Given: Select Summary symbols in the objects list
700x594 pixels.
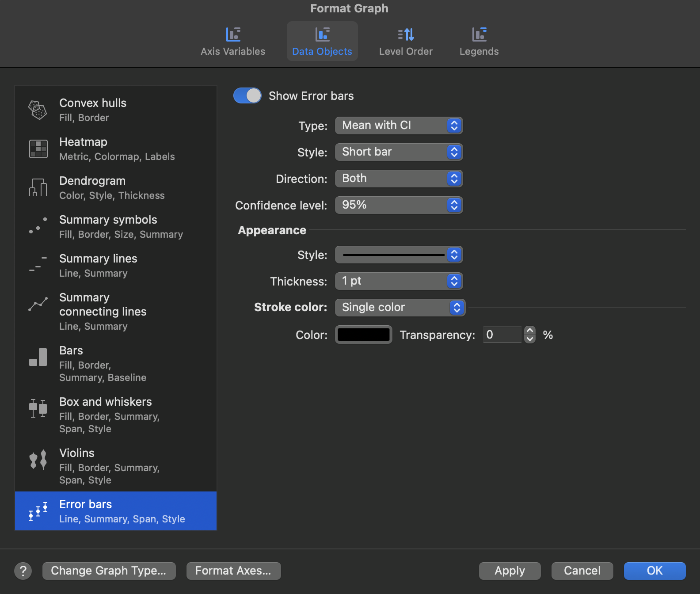Looking at the screenshot, I should 116,227.
